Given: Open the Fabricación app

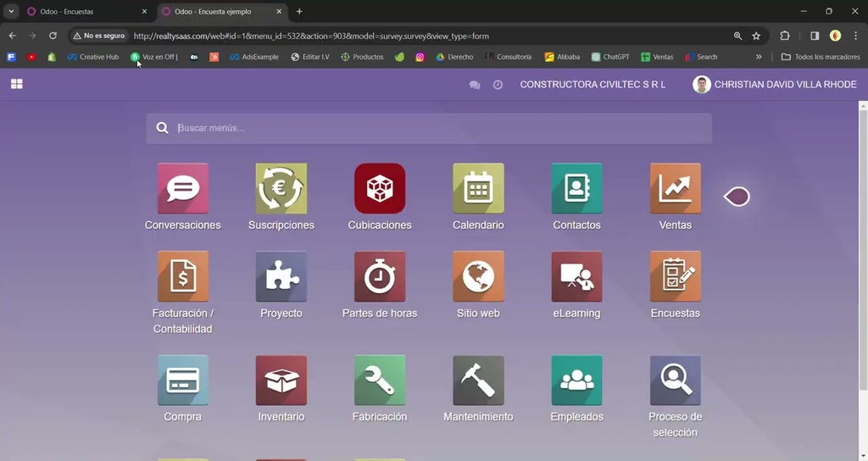Looking at the screenshot, I should [380, 380].
